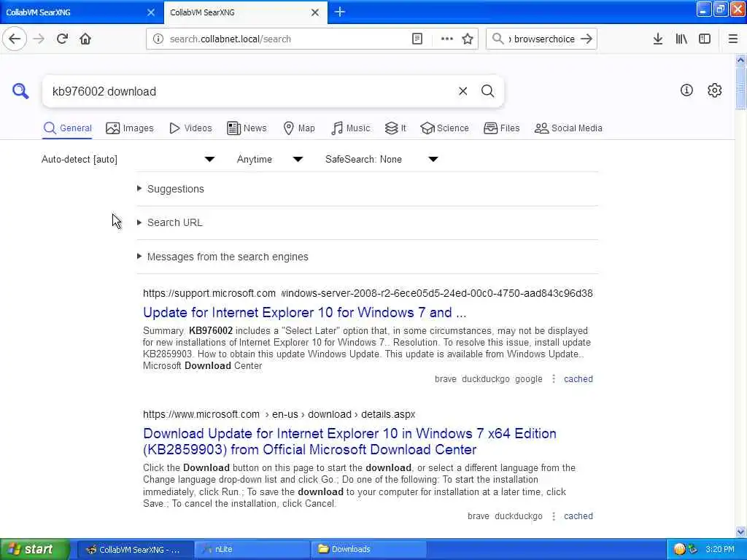Switch to the Videos category
The image size is (747, 560).
190,128
